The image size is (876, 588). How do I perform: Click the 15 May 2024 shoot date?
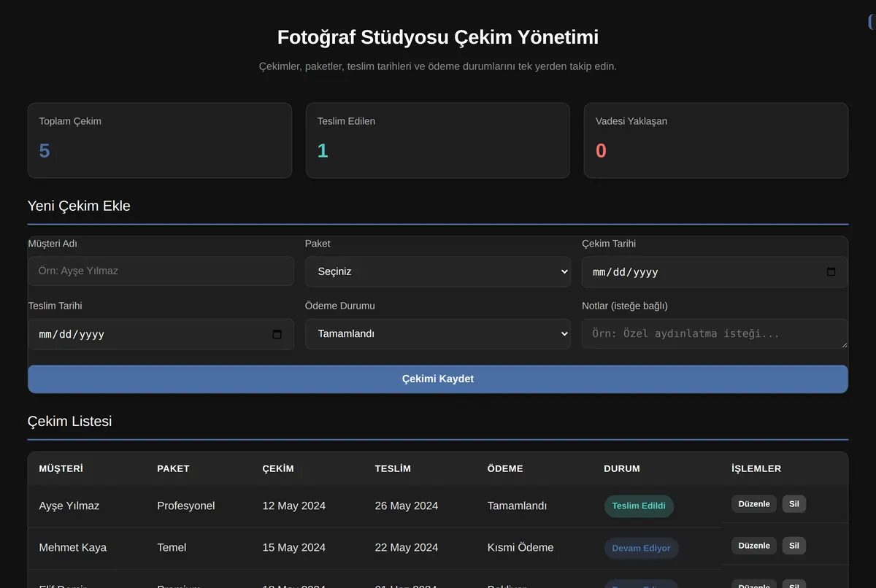coord(294,547)
